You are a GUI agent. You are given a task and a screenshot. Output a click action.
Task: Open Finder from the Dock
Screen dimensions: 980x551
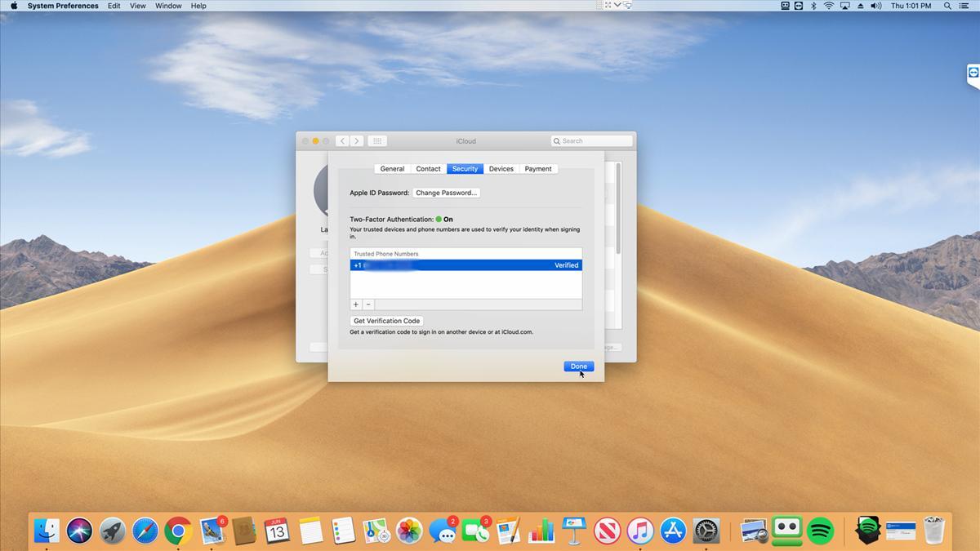pos(47,531)
